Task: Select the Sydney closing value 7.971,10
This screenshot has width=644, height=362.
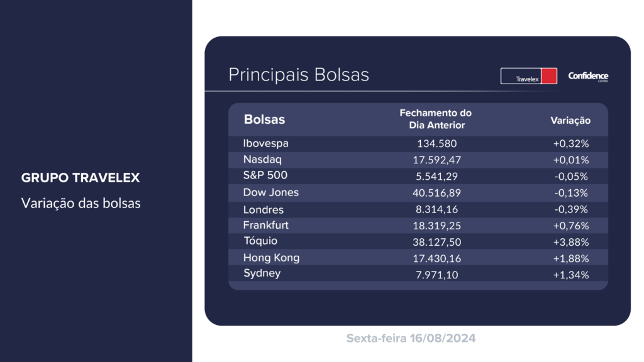Action: click(436, 275)
